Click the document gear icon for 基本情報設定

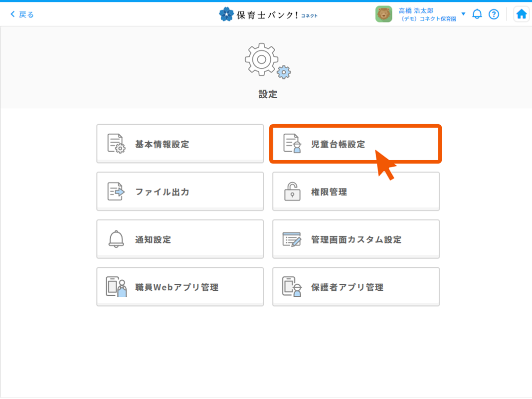click(116, 144)
